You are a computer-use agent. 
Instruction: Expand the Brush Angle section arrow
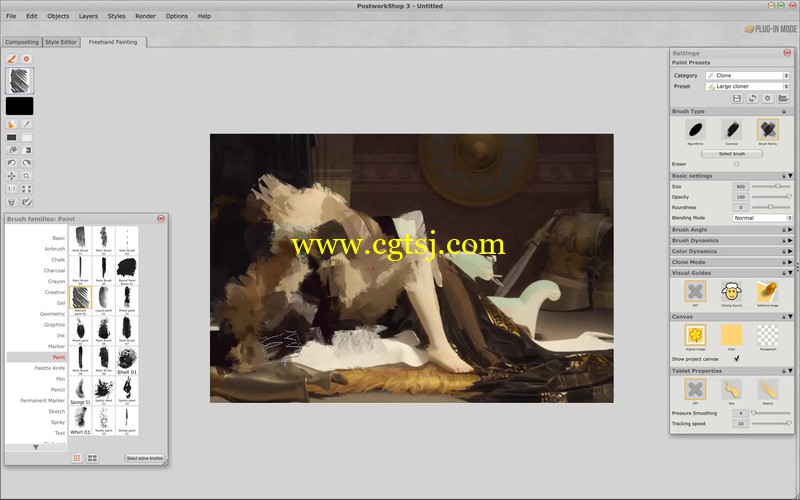[x=790, y=230]
